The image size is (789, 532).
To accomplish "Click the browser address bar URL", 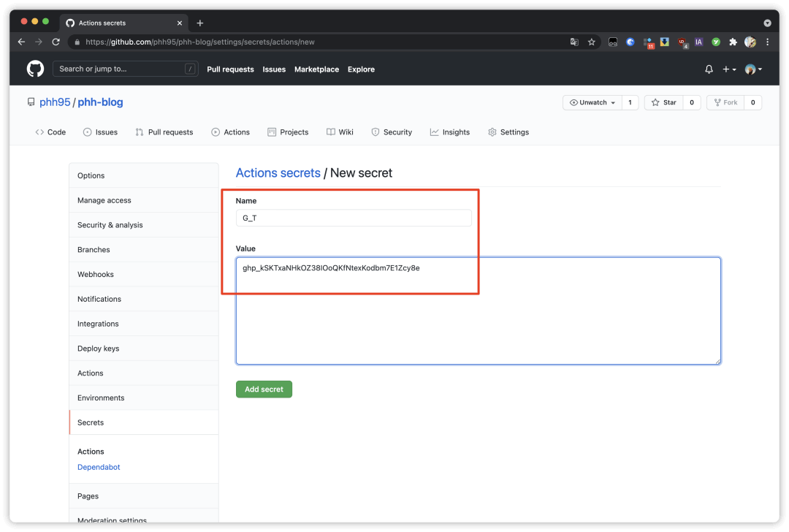I will (199, 42).
